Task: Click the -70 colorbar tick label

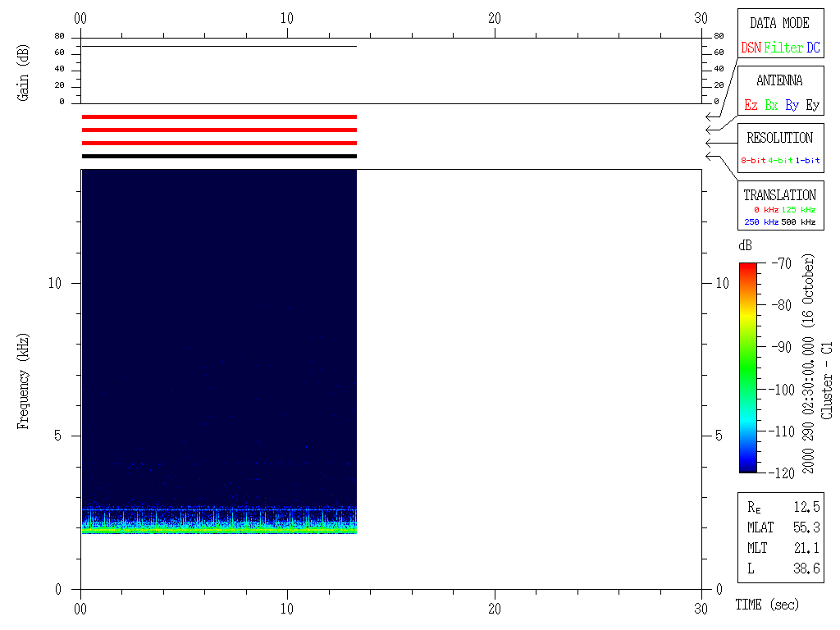Action: point(782,263)
